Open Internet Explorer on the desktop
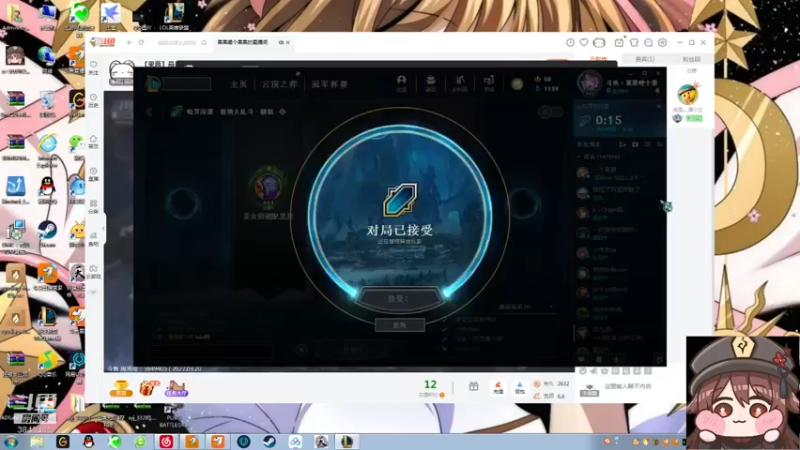The height and width of the screenshot is (450, 800). point(47,149)
